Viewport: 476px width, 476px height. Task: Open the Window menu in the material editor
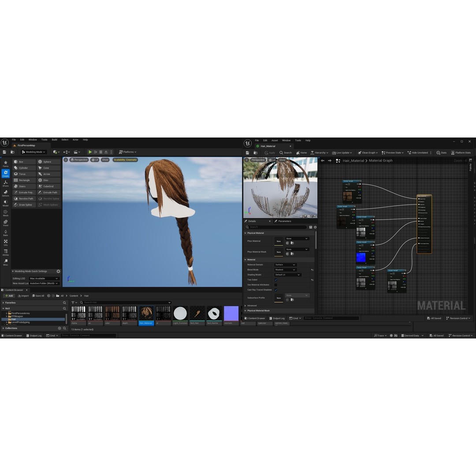(286, 140)
